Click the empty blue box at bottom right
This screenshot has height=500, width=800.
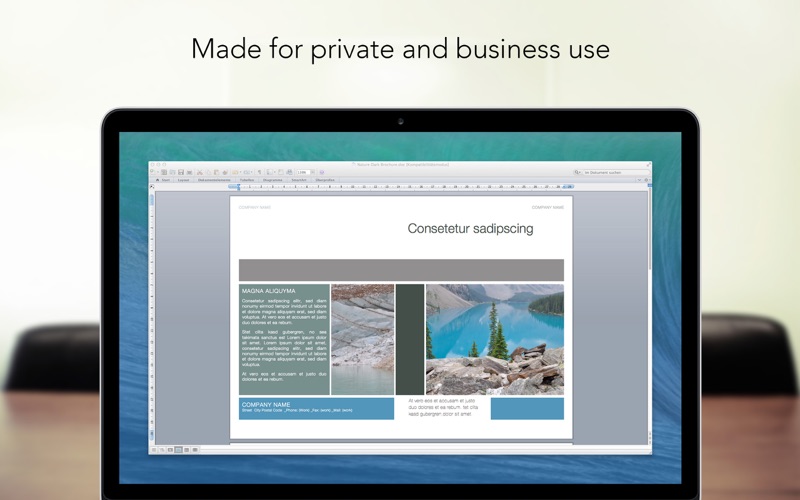527,409
